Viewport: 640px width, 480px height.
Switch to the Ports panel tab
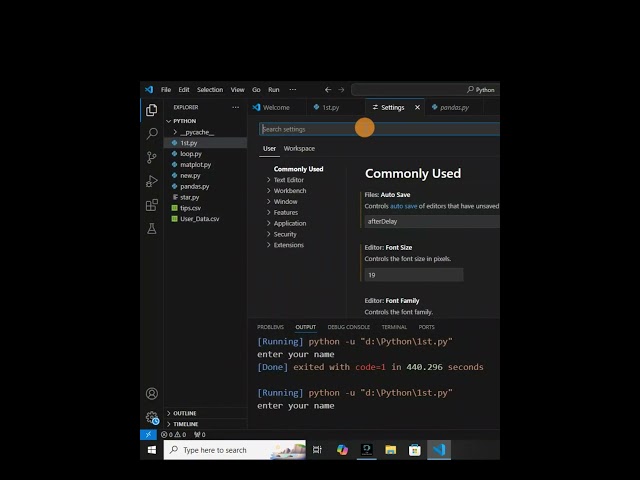(426, 327)
